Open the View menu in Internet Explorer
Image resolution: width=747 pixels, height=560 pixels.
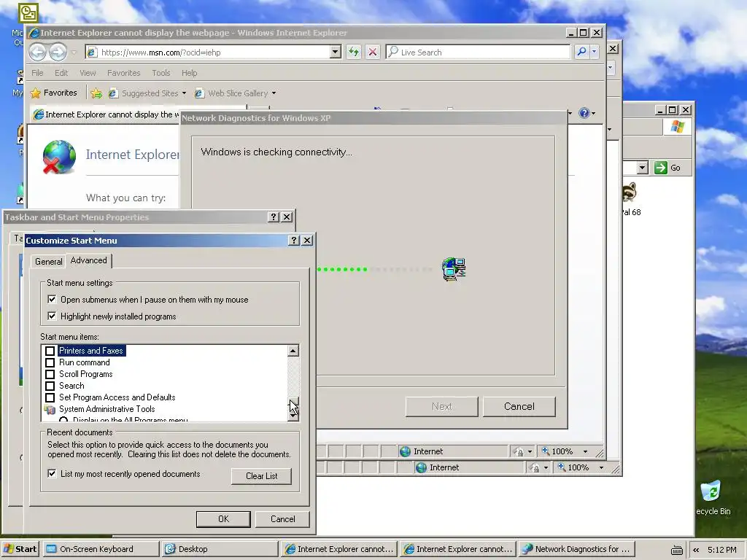click(x=88, y=73)
